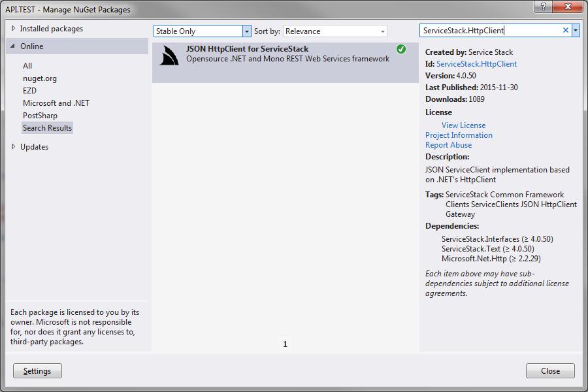Open the help question mark button

tap(543, 7)
